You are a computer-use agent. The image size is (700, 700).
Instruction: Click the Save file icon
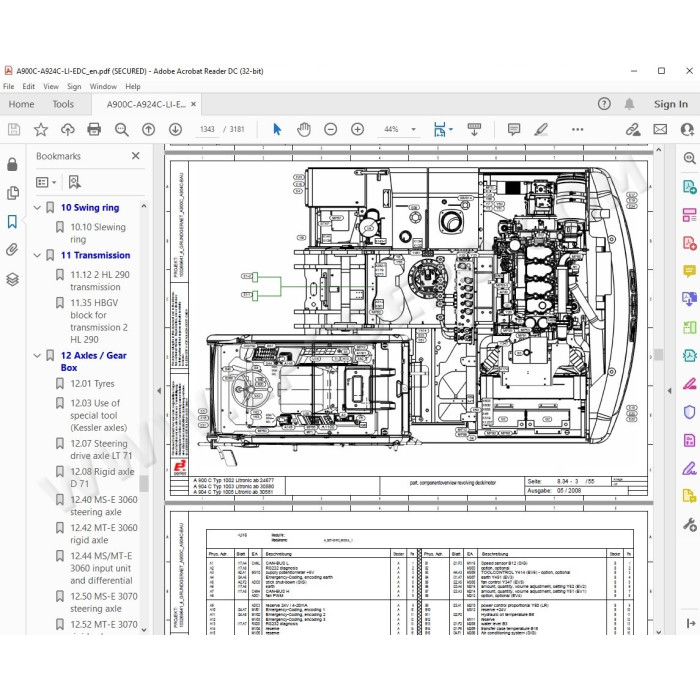pos(14,129)
